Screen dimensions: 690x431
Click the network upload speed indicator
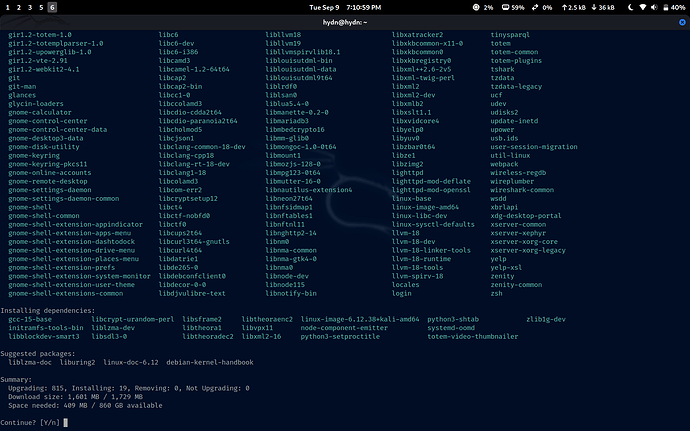(570, 7)
